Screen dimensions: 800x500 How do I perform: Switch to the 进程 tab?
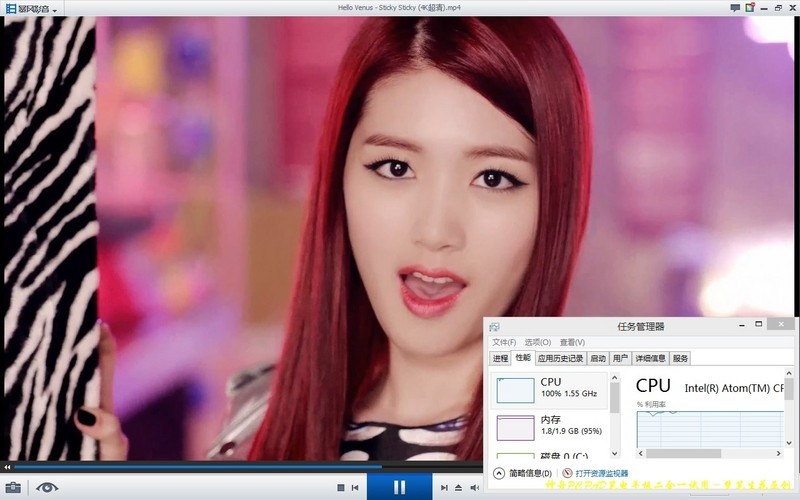click(501, 359)
